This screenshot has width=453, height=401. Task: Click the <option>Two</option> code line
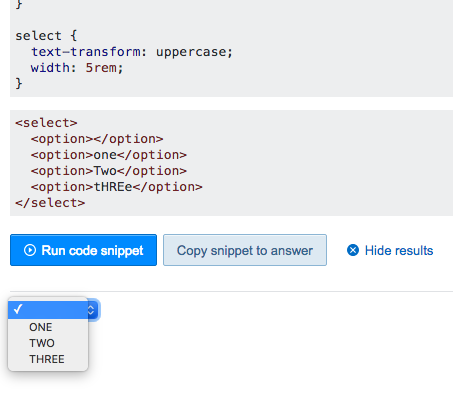click(x=109, y=171)
